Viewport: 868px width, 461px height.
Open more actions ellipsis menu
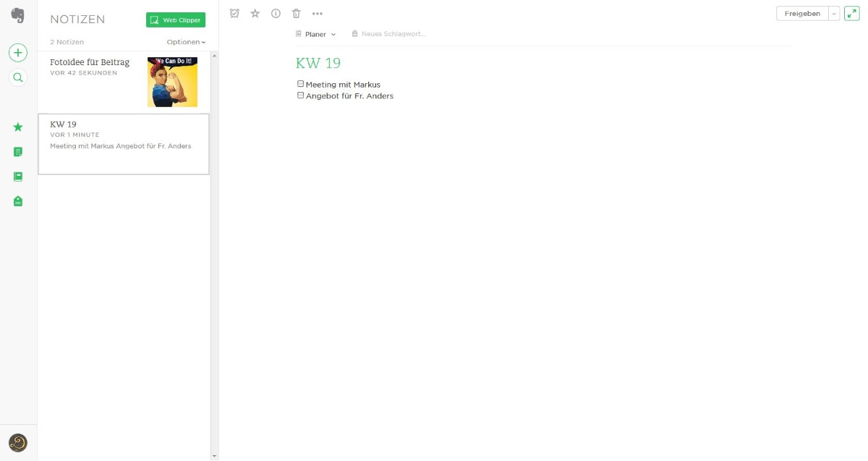coord(318,13)
